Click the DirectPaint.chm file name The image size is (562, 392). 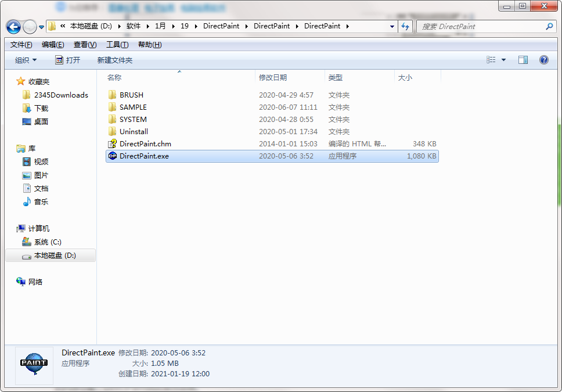[146, 144]
